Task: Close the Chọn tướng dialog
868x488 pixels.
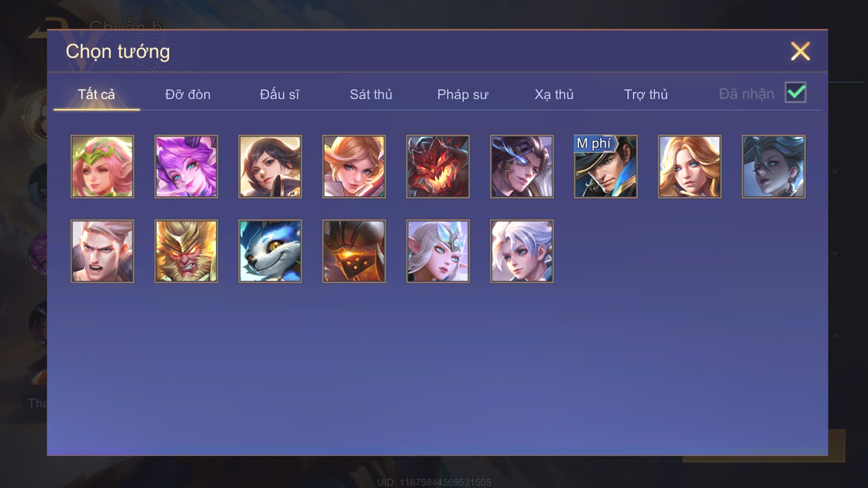Action: tap(800, 51)
